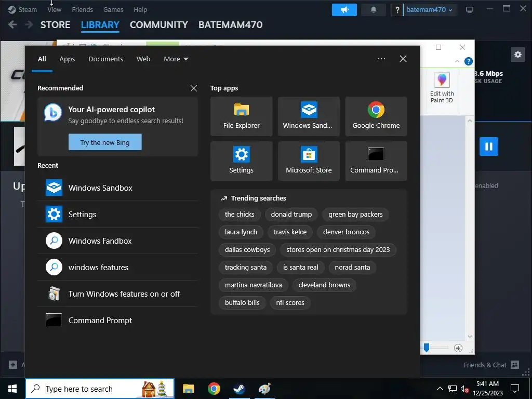Search trending topic norad santa
532x399 pixels.
352,268
